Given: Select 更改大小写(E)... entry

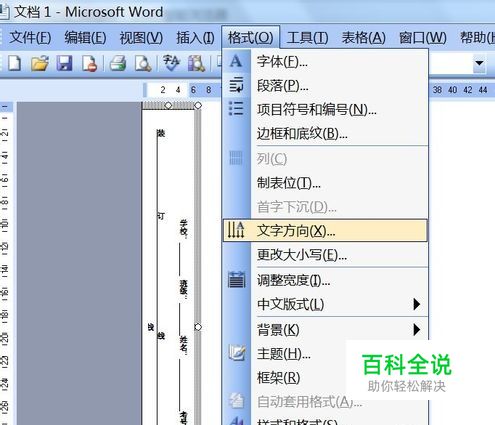Looking at the screenshot, I should point(325,255).
